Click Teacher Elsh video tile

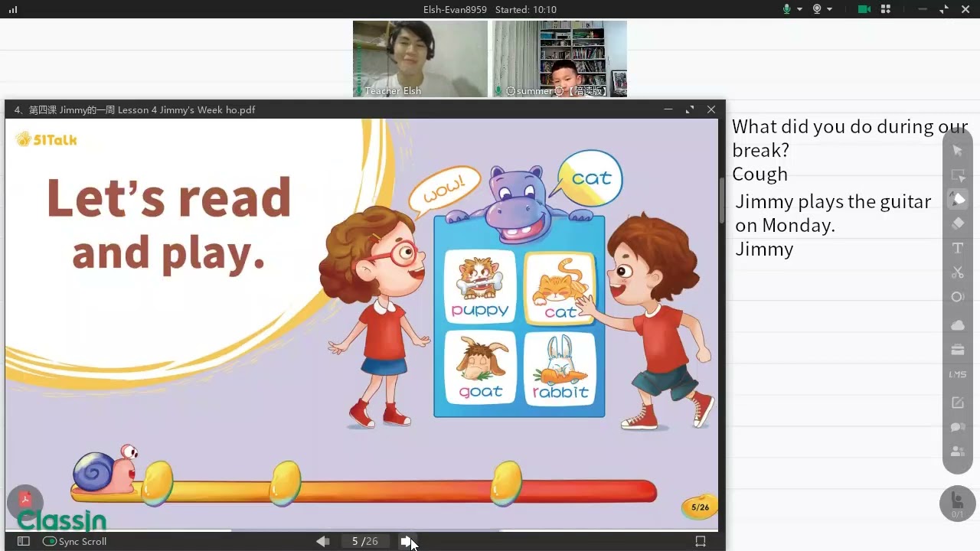(420, 59)
